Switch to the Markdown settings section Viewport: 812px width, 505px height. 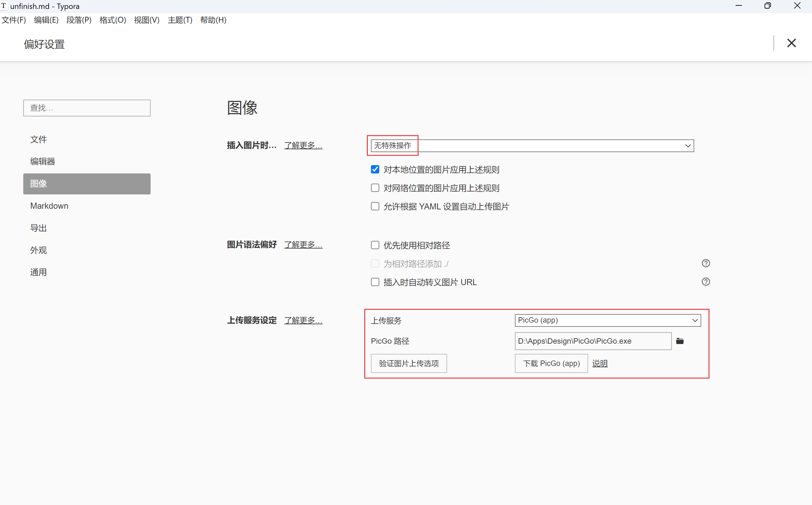[x=49, y=206]
